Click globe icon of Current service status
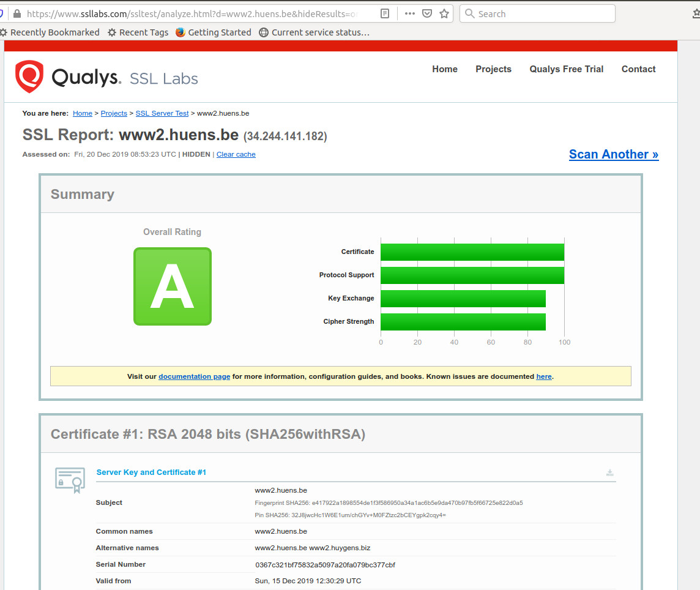Viewport: 700px width, 590px height. 264,32
